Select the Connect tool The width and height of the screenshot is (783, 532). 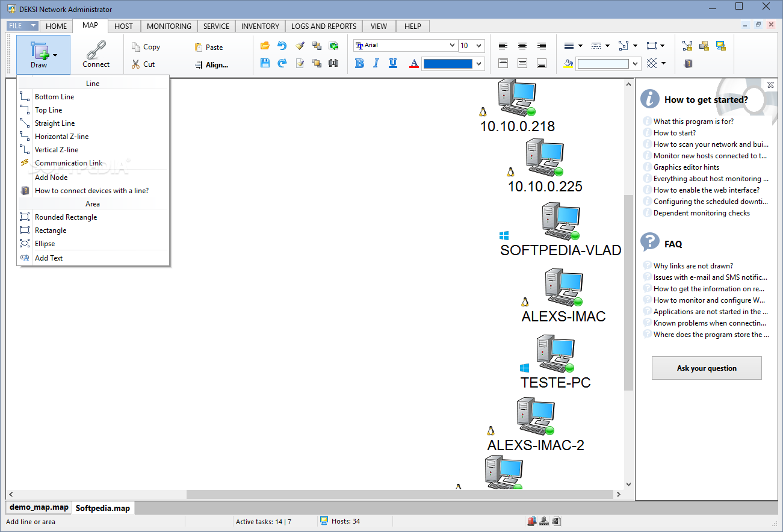(x=96, y=55)
